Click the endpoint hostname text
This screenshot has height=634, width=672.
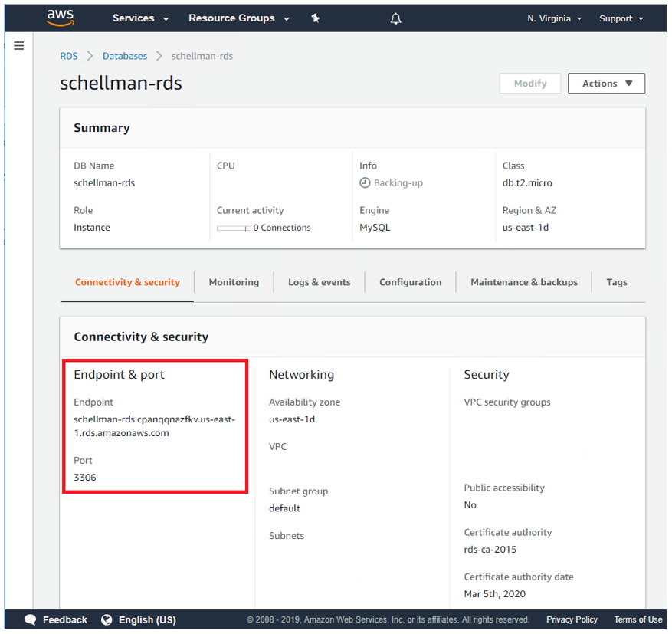(x=154, y=426)
